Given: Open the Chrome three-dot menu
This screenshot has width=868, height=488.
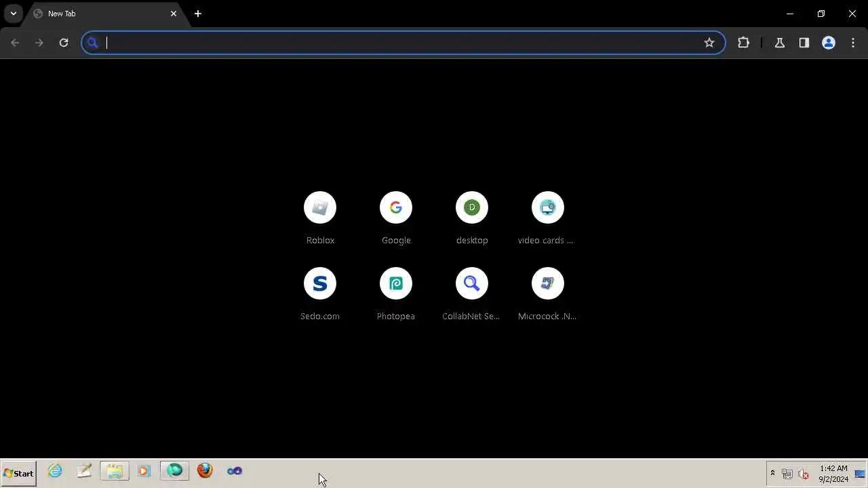Looking at the screenshot, I should [x=853, y=43].
